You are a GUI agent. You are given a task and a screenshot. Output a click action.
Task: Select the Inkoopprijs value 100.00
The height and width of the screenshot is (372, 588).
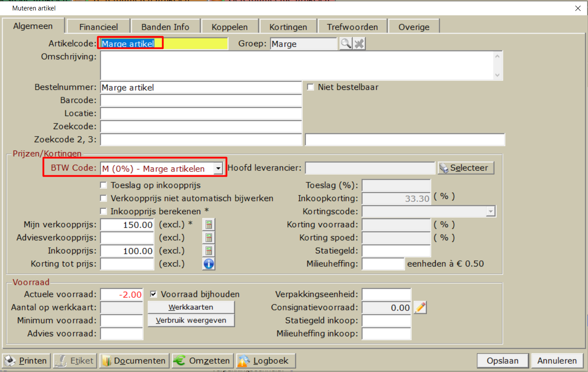coord(127,251)
